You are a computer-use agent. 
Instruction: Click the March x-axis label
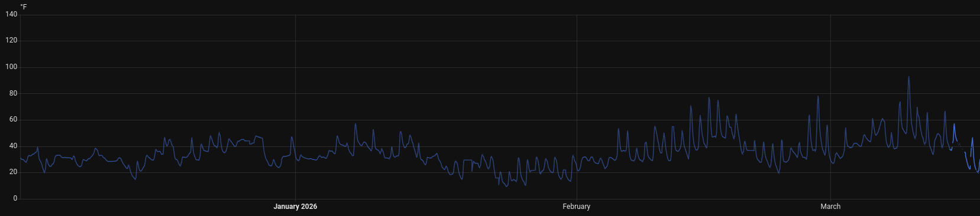click(830, 207)
